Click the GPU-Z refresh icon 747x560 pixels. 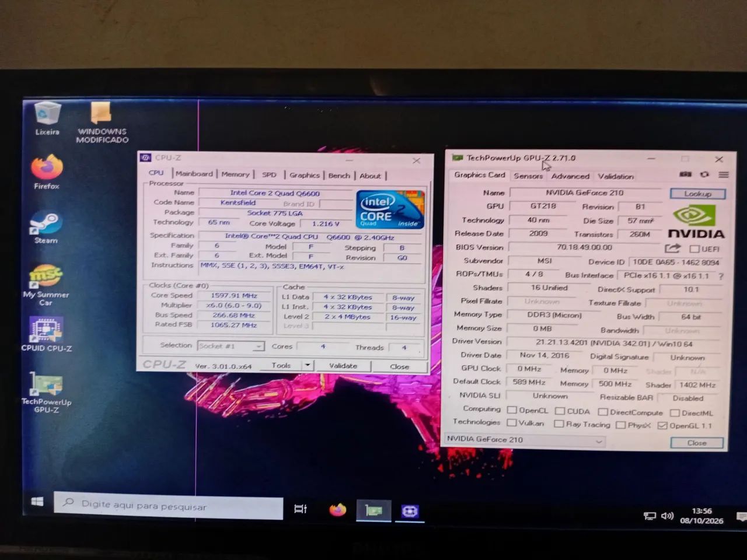coord(704,174)
